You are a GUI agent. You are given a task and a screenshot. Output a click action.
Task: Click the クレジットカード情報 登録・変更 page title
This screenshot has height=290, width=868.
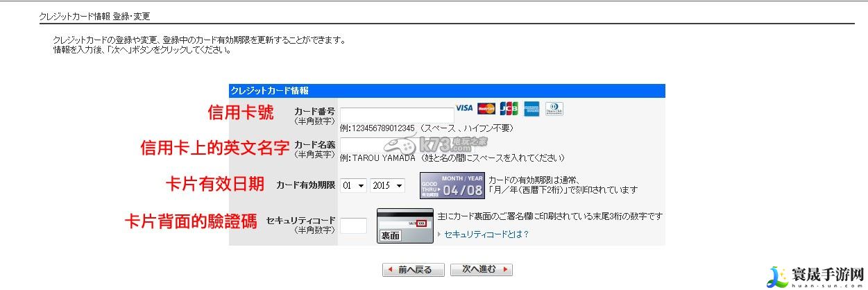[x=94, y=16]
